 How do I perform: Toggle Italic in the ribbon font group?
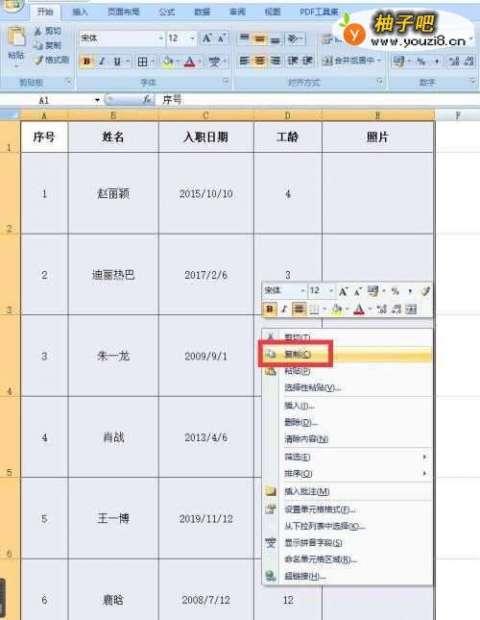pyautogui.click(x=102, y=61)
